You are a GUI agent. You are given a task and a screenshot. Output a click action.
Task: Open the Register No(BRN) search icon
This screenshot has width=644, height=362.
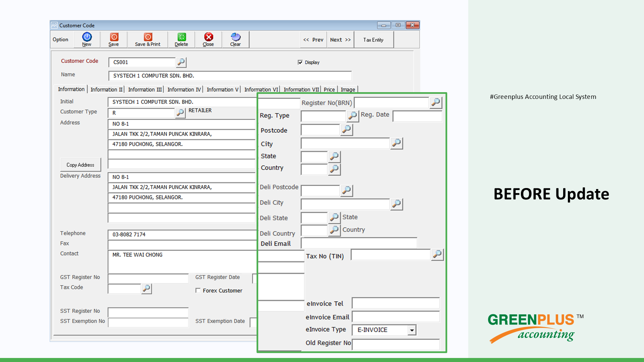pos(436,102)
